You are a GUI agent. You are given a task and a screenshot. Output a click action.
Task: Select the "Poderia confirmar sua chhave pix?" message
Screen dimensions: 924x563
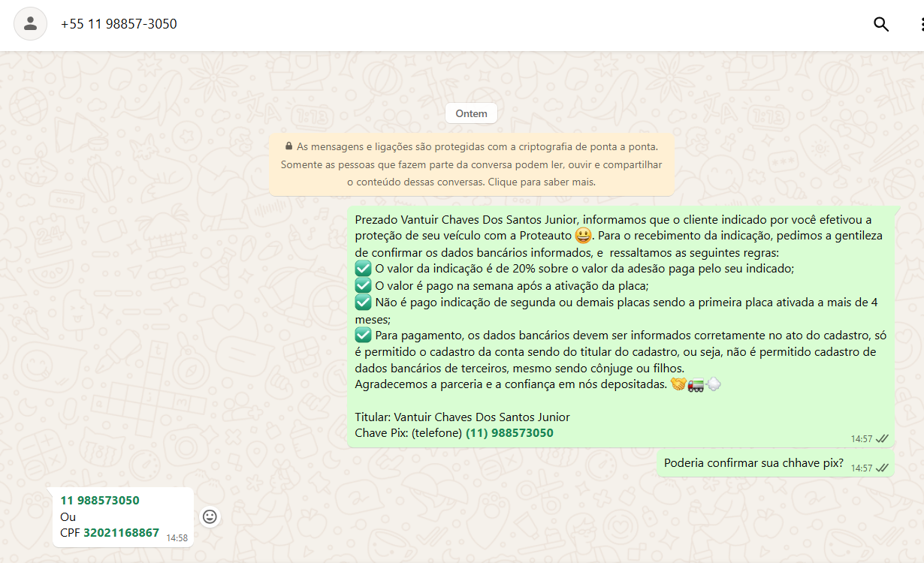coord(753,463)
